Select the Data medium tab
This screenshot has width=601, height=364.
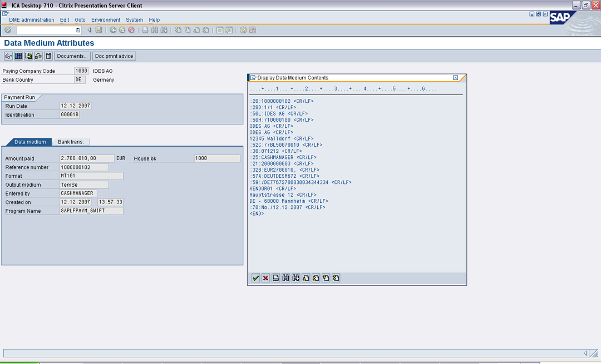point(30,142)
